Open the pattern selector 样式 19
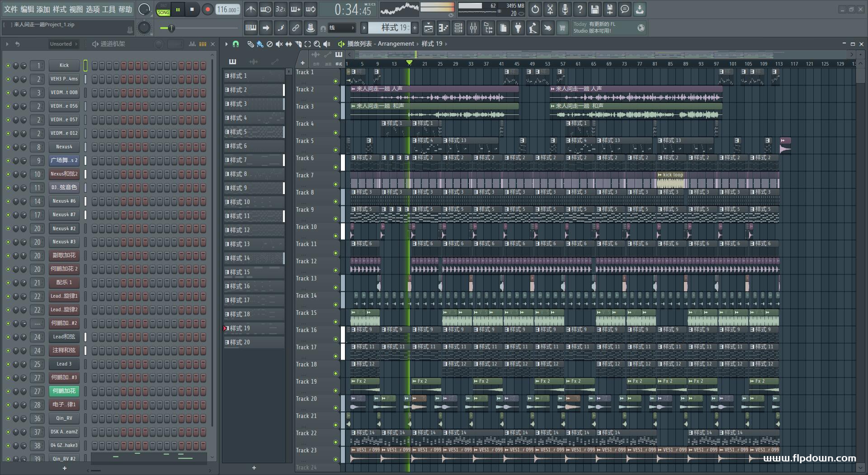 point(389,28)
